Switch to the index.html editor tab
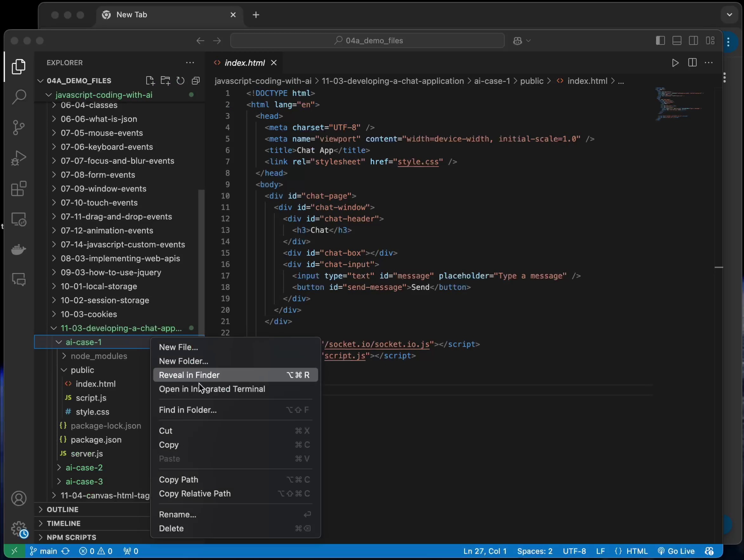The width and height of the screenshot is (744, 560). tap(244, 63)
